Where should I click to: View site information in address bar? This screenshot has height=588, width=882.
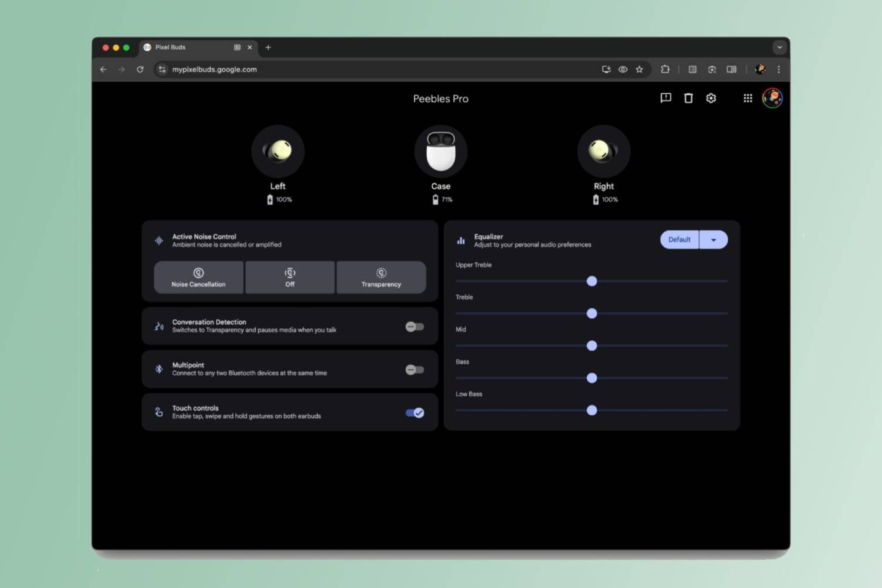click(162, 69)
